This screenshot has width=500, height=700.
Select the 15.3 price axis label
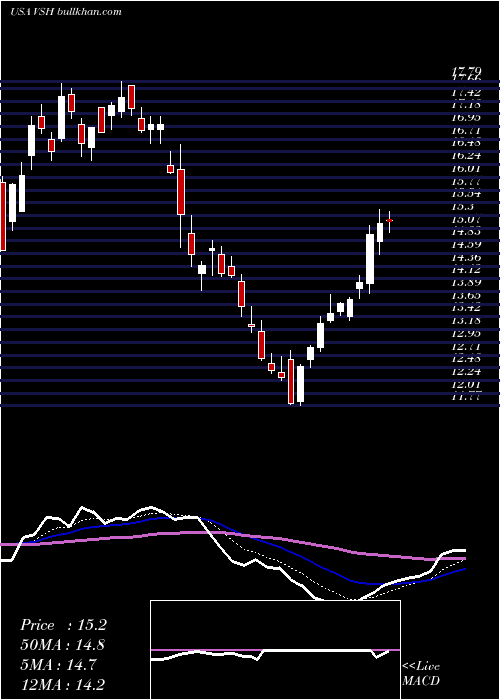(462, 207)
